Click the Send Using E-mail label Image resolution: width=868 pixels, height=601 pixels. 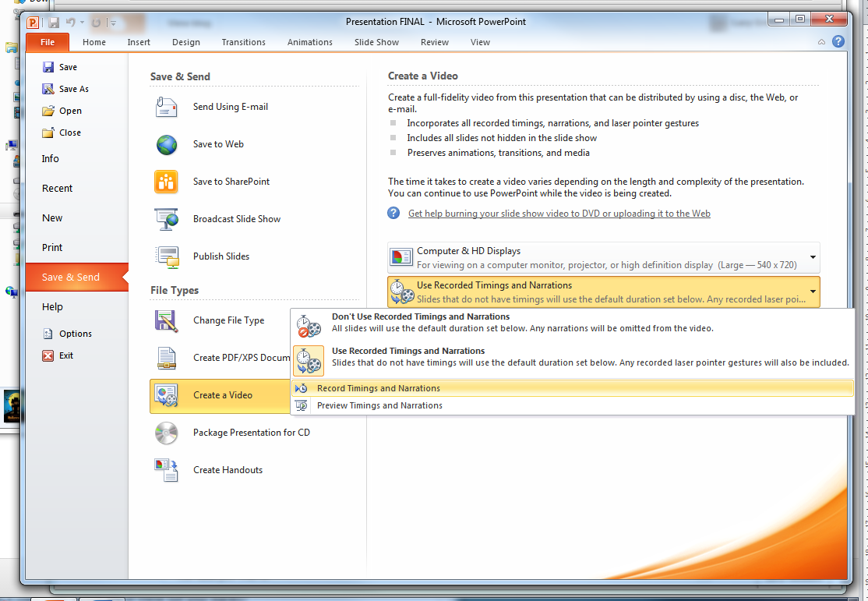coord(231,107)
